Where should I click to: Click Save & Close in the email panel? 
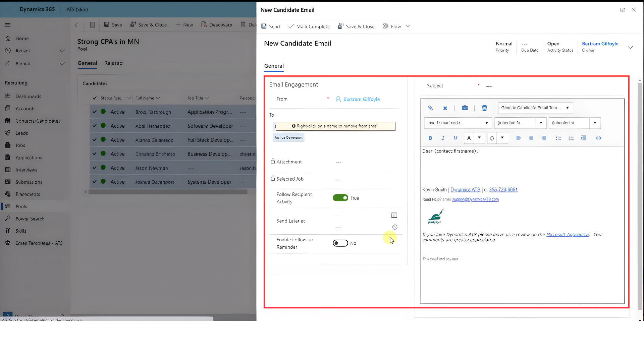pyautogui.click(x=356, y=26)
